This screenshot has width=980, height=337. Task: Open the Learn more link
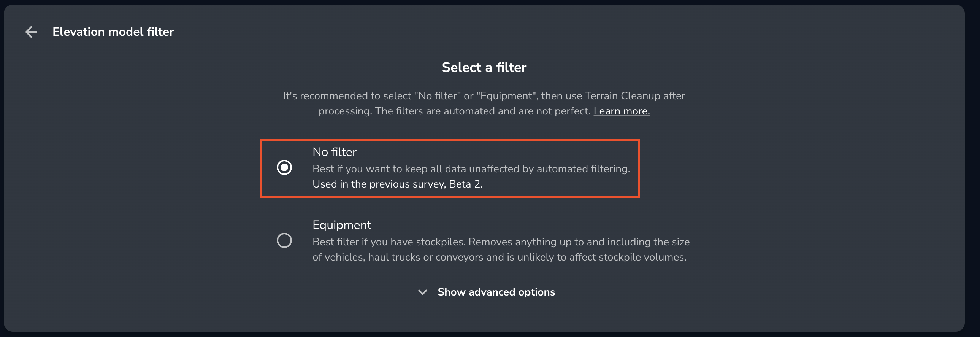pos(621,111)
